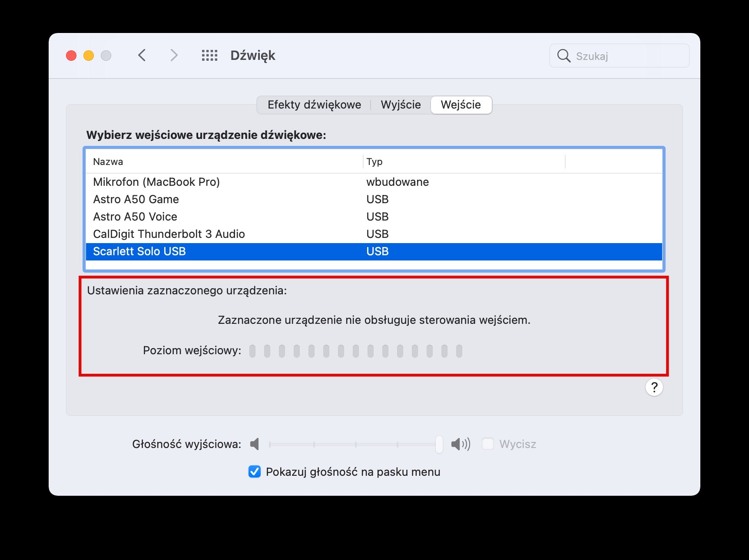Click the low volume speaker icon
Viewport: 749px width, 560px height.
tap(255, 444)
